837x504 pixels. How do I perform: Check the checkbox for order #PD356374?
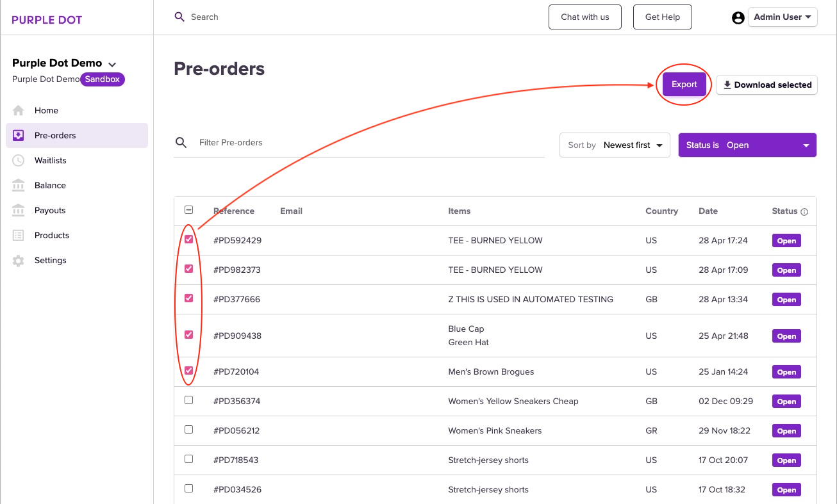[x=188, y=400]
